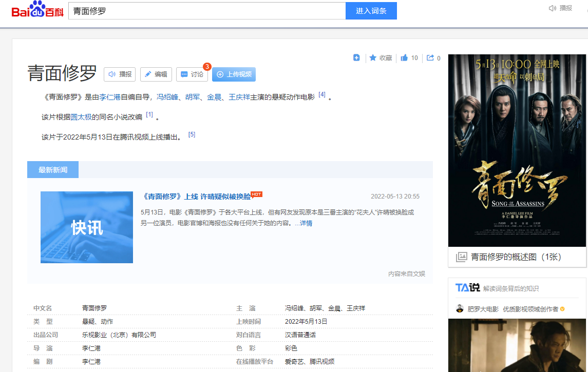
Task: Click the 肥罗大电影 author name
Action: click(483, 309)
